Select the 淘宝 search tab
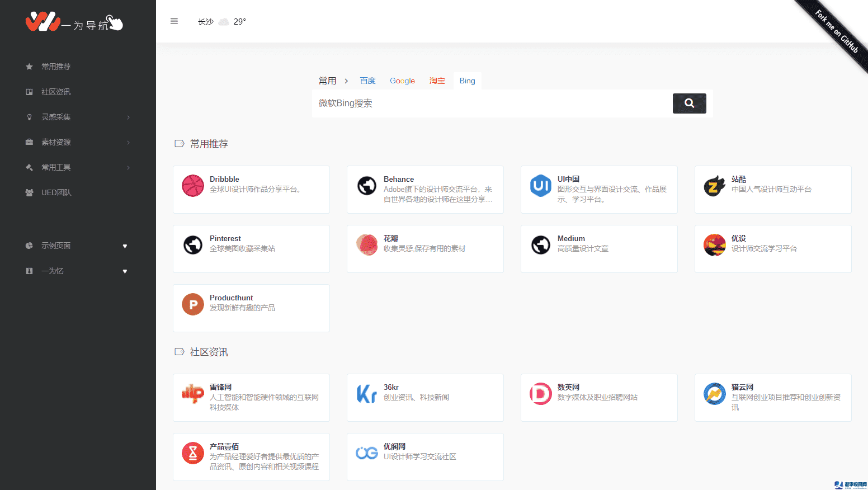Screen dimensions: 868x490 [437, 81]
